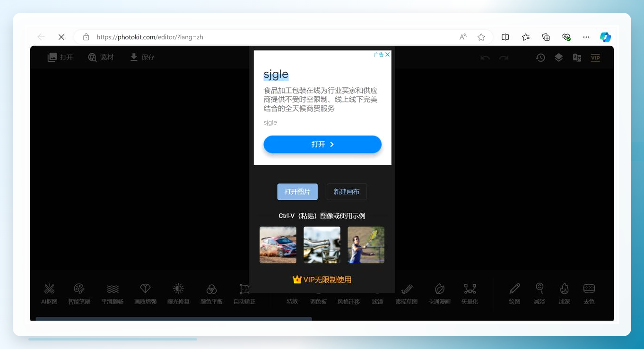Open the language translation icon
The height and width of the screenshot is (349, 644).
(577, 58)
